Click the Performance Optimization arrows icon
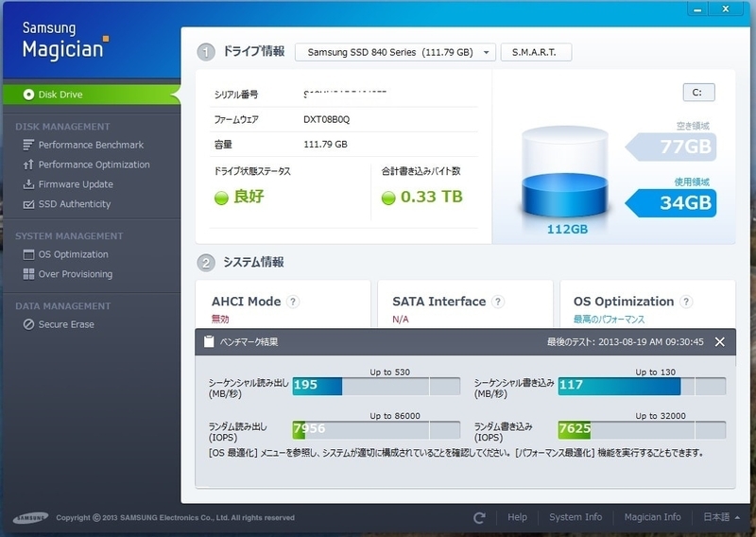Viewport: 756px width, 537px height. pos(28,165)
